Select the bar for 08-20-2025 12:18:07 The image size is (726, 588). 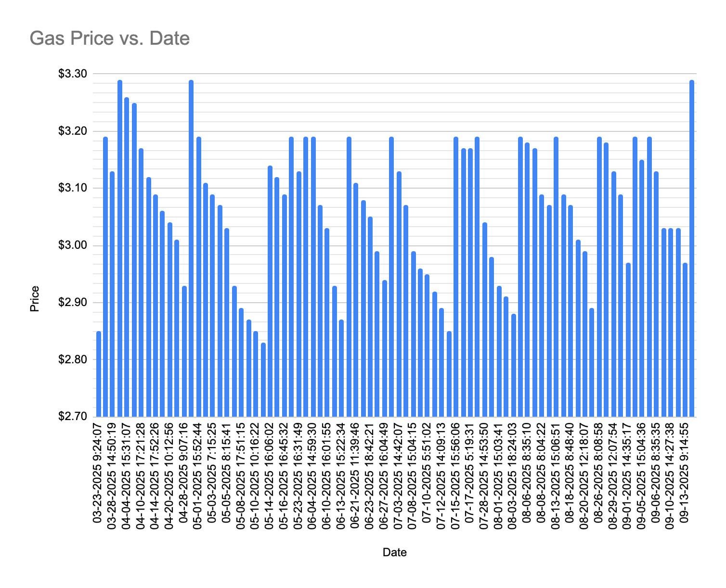[x=585, y=334]
